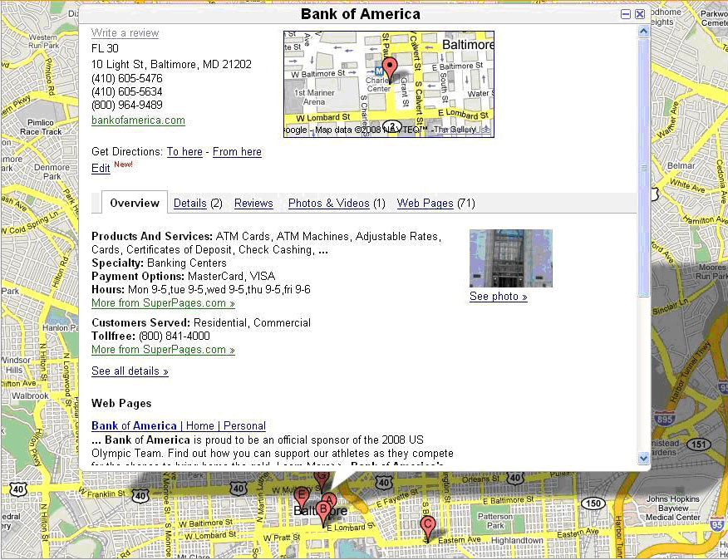Select marker A near the Baltimore label
This screenshot has width=728, height=560.
click(x=328, y=498)
